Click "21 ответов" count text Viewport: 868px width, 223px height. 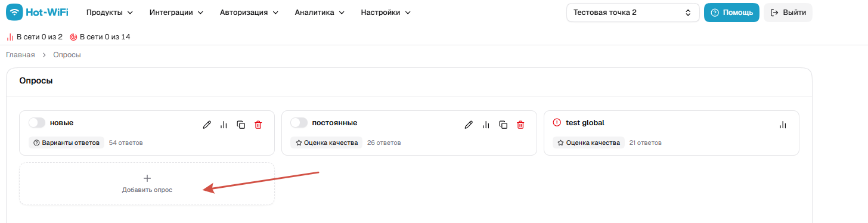coord(646,143)
